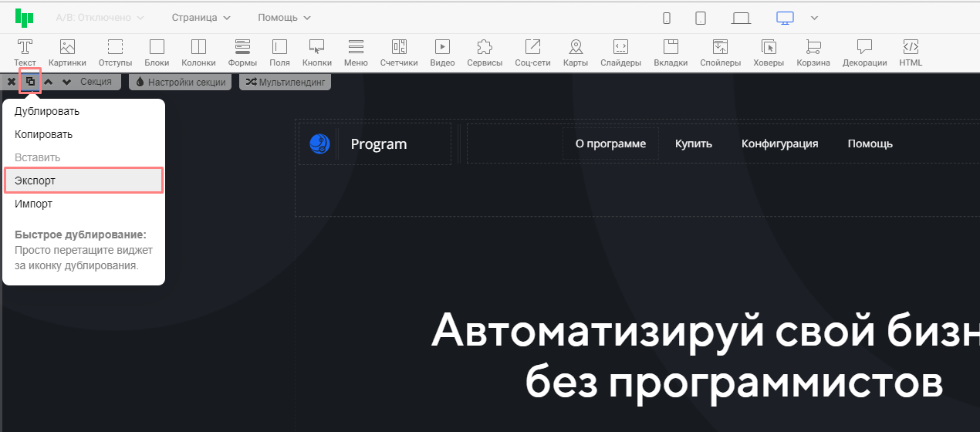980x432 pixels.
Task: Choose the Картинки widget icon
Action: point(67,52)
